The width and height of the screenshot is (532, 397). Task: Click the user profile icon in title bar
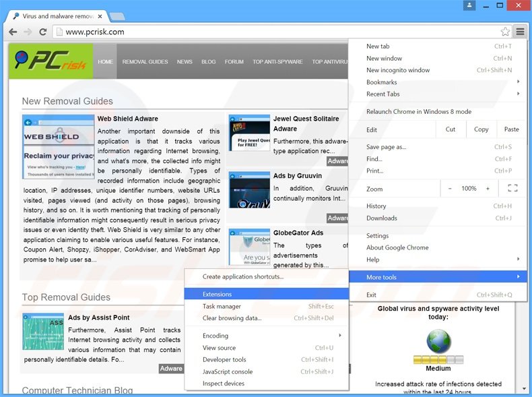pyautogui.click(x=469, y=5)
